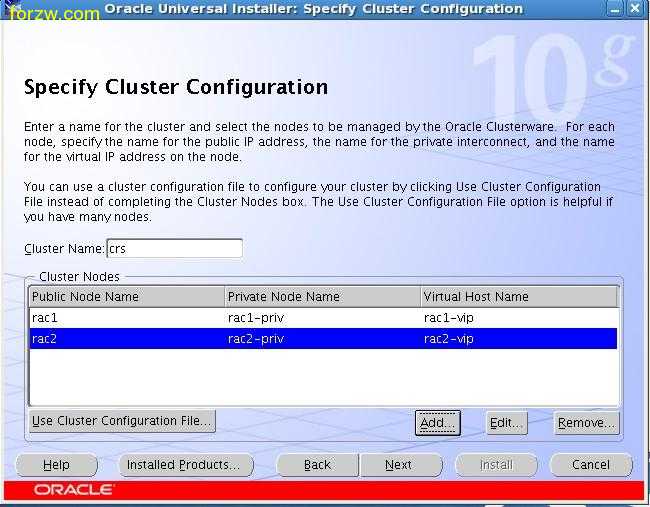
Task: Click the Private Node Name column header
Action: (x=321, y=297)
